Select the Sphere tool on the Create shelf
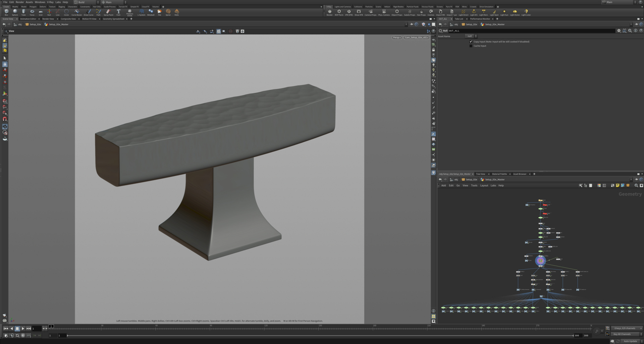Screen dimensions: 644x344 tap(15, 12)
